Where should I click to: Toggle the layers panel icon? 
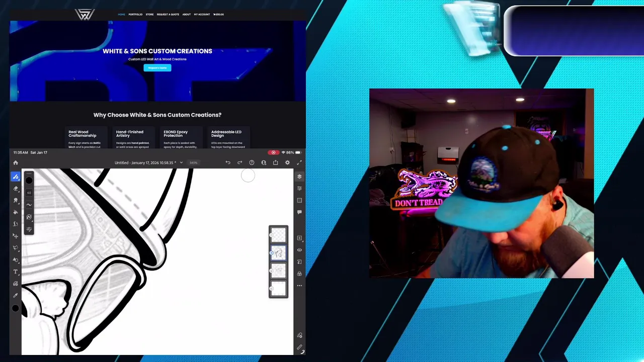[x=299, y=176]
